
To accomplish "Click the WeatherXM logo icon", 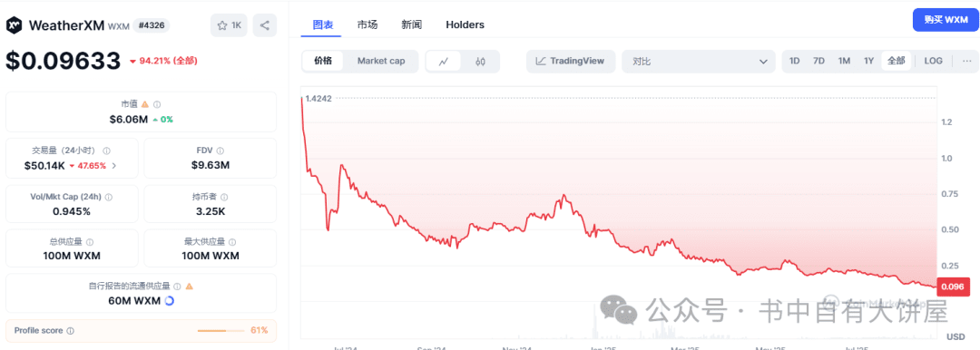I will point(15,25).
